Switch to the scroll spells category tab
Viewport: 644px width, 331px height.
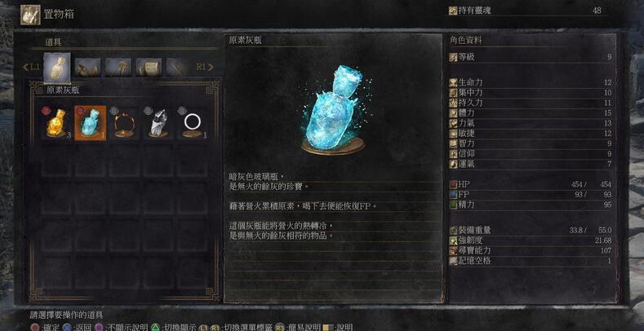click(x=149, y=68)
